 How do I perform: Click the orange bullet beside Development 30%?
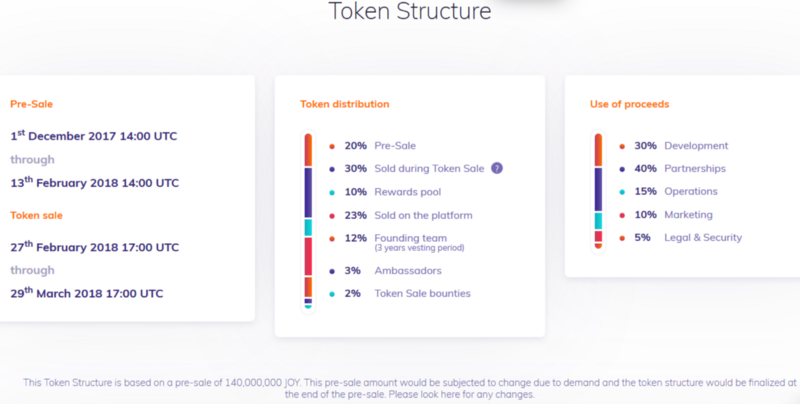click(x=621, y=146)
